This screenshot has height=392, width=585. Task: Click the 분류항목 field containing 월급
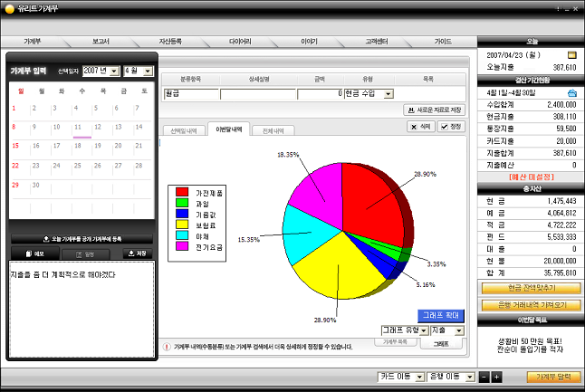(191, 94)
